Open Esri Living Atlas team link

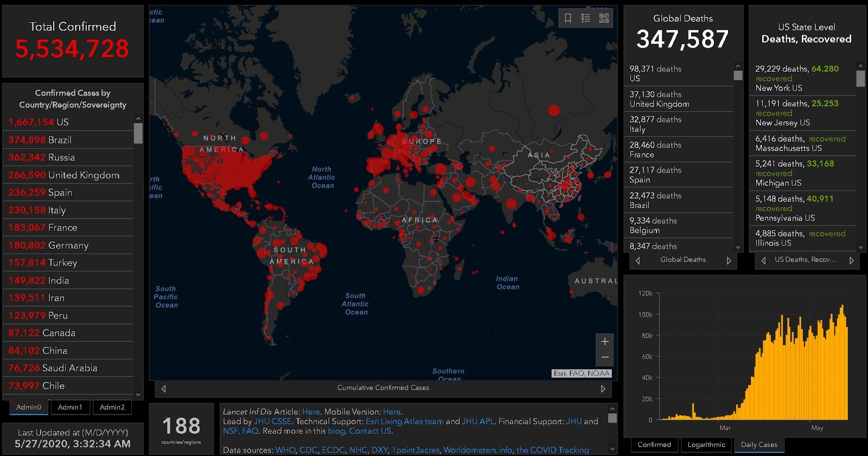(405, 421)
